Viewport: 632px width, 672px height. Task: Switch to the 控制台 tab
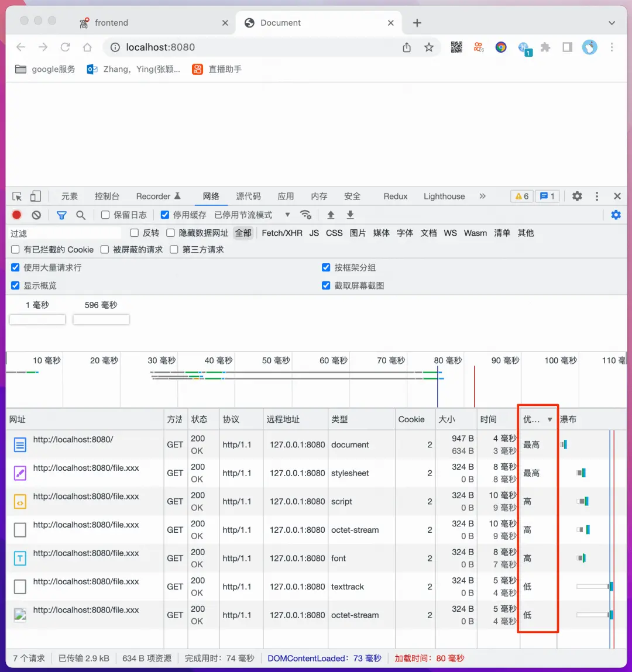tap(107, 197)
